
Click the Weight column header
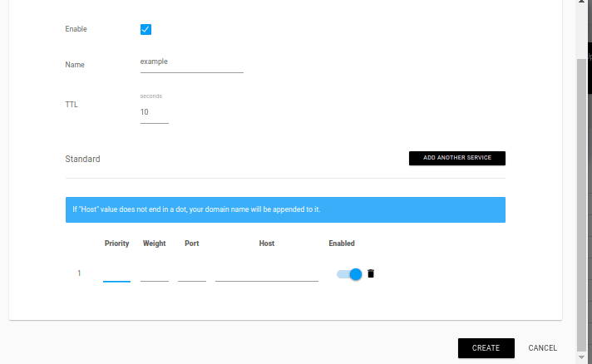(x=155, y=243)
